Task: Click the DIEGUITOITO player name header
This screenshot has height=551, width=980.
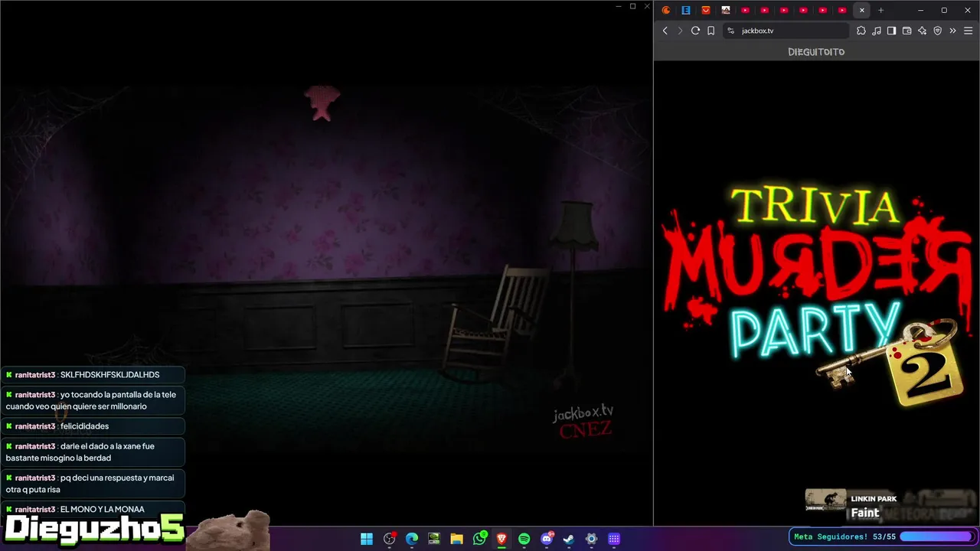Action: tap(816, 52)
